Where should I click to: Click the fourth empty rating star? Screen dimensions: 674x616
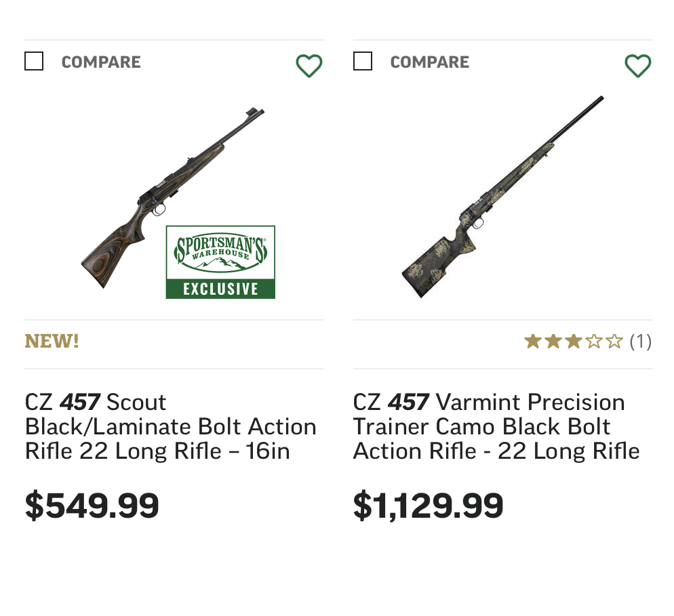coord(594,342)
